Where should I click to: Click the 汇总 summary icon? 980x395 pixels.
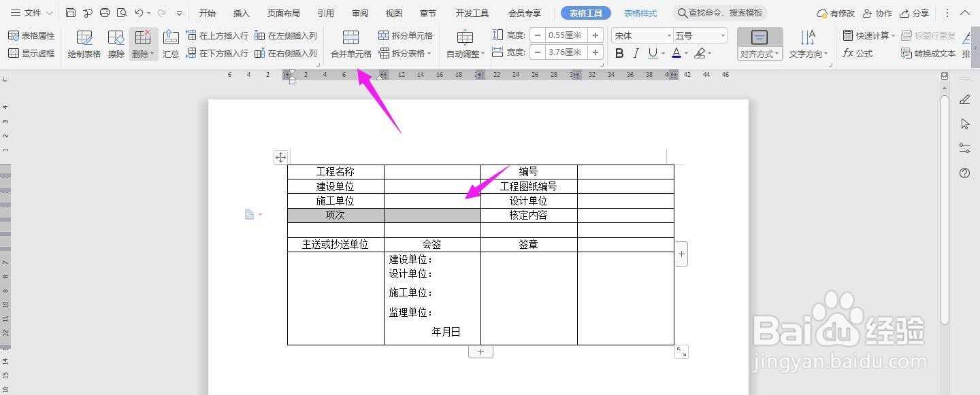point(170,44)
